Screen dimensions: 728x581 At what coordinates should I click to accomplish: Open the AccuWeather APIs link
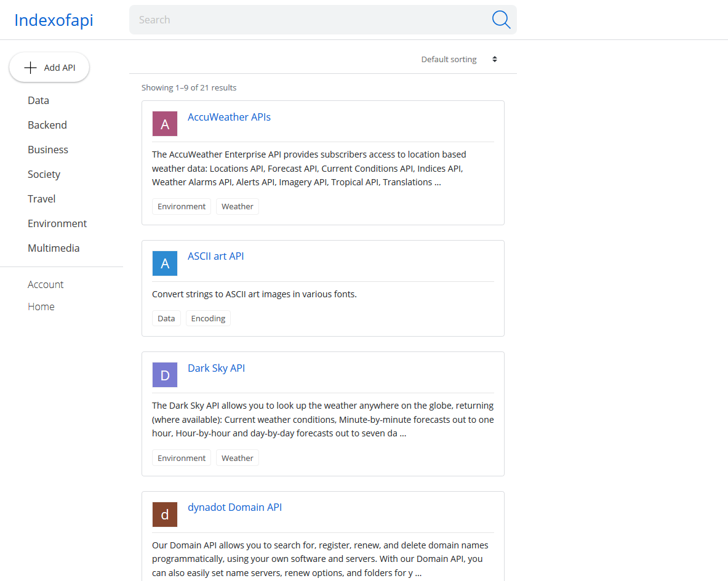tap(229, 117)
